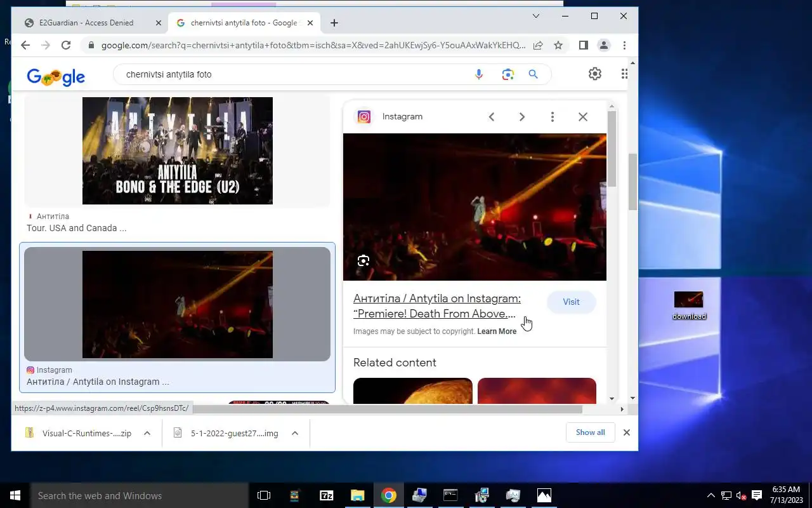This screenshot has height=508, width=812.
Task: Click the page vertical scrollbar thumb
Action: click(x=633, y=182)
